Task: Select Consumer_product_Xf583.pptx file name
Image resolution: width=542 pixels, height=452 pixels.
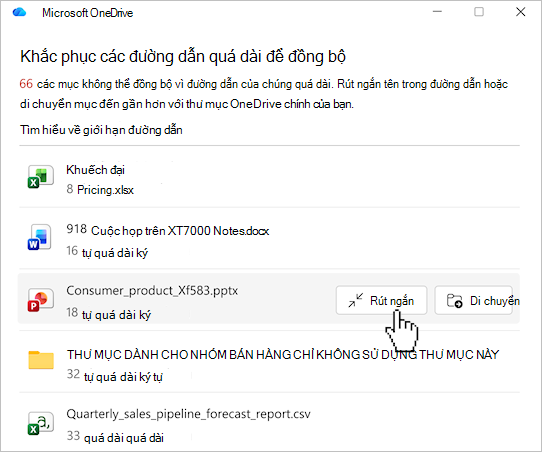Action: click(152, 291)
